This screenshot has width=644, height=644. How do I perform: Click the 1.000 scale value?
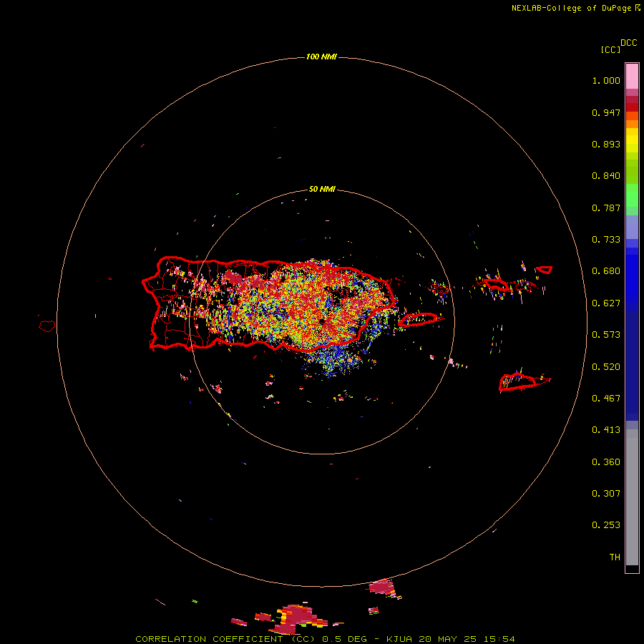tap(606, 80)
